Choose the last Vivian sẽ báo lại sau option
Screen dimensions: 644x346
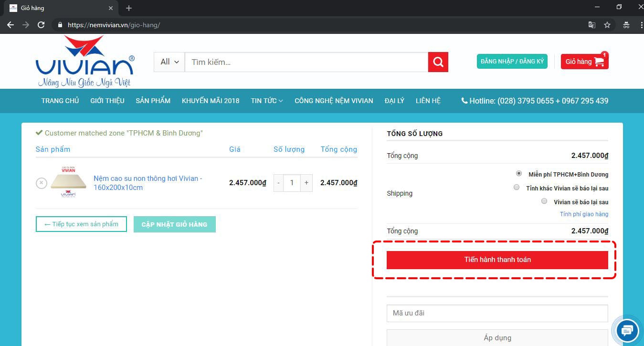(x=544, y=201)
